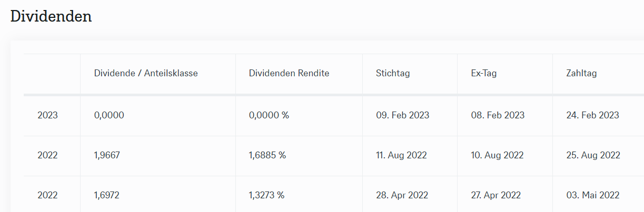Select the 2023 year row label

(x=47, y=115)
